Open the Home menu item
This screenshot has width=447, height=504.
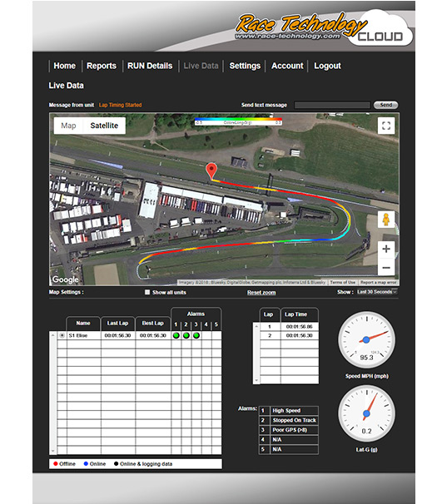pyautogui.click(x=64, y=66)
